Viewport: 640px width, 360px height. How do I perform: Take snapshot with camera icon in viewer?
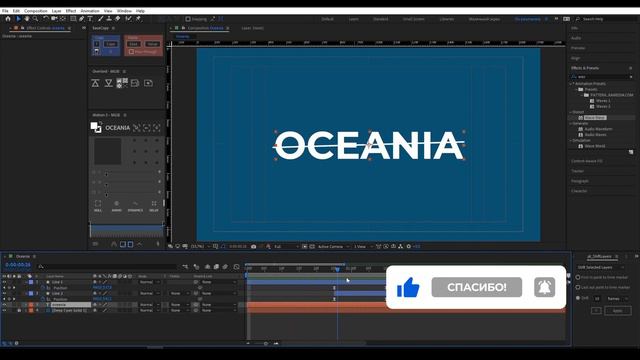click(x=253, y=247)
